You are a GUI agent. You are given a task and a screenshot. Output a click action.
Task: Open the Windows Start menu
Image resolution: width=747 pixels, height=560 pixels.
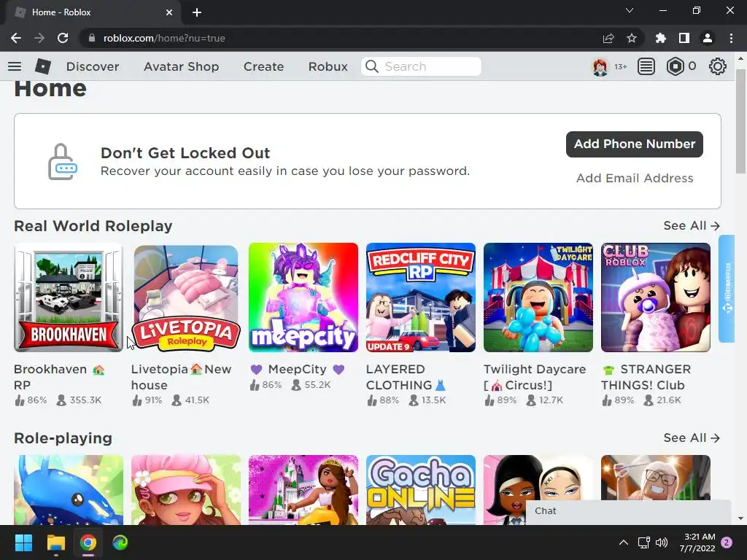pyautogui.click(x=23, y=542)
